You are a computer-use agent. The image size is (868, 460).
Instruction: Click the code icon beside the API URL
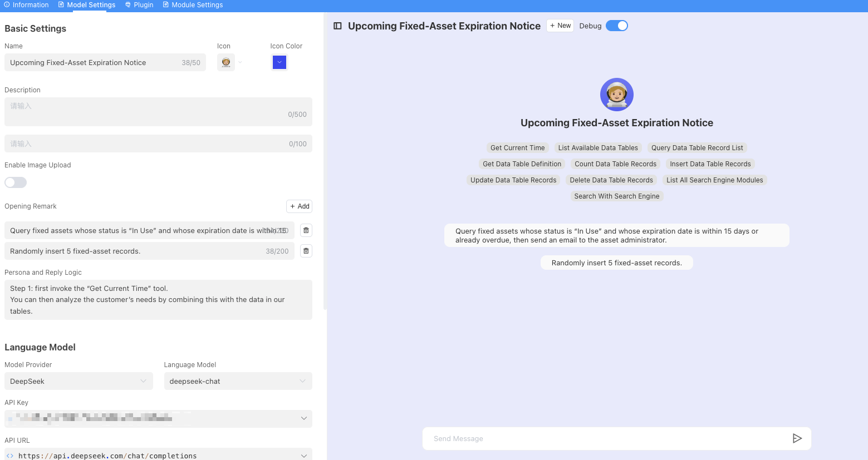coord(9,455)
